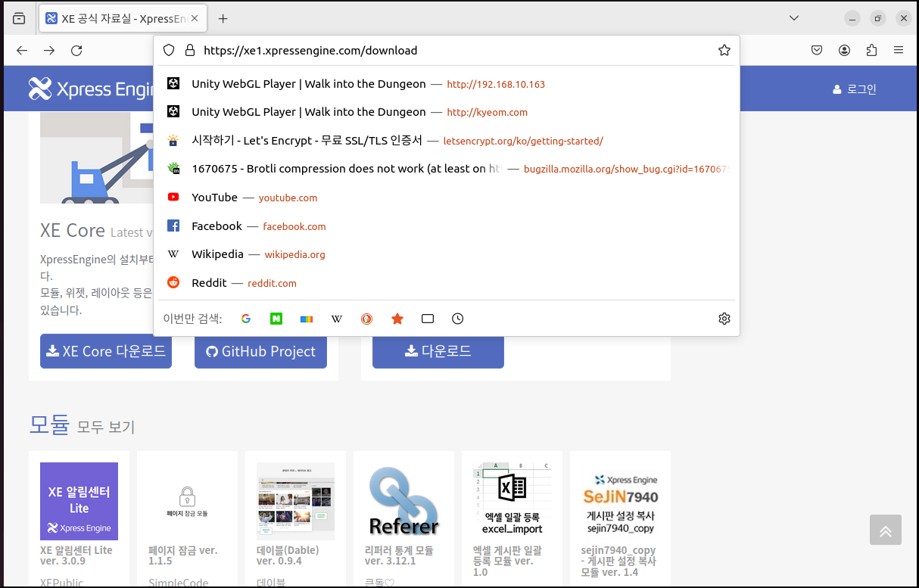
Task: Bookmark this page with the star
Action: tap(724, 51)
